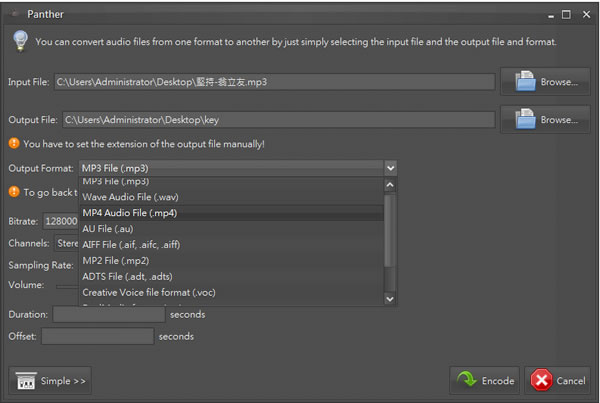This screenshot has width=600, height=403.
Task: Close the Panther window
Action: click(586, 15)
